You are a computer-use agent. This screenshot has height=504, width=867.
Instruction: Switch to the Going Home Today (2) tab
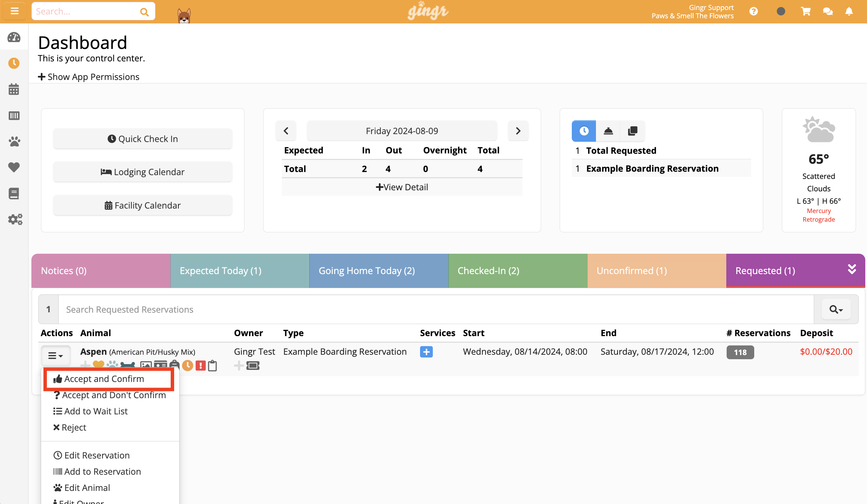pyautogui.click(x=379, y=271)
